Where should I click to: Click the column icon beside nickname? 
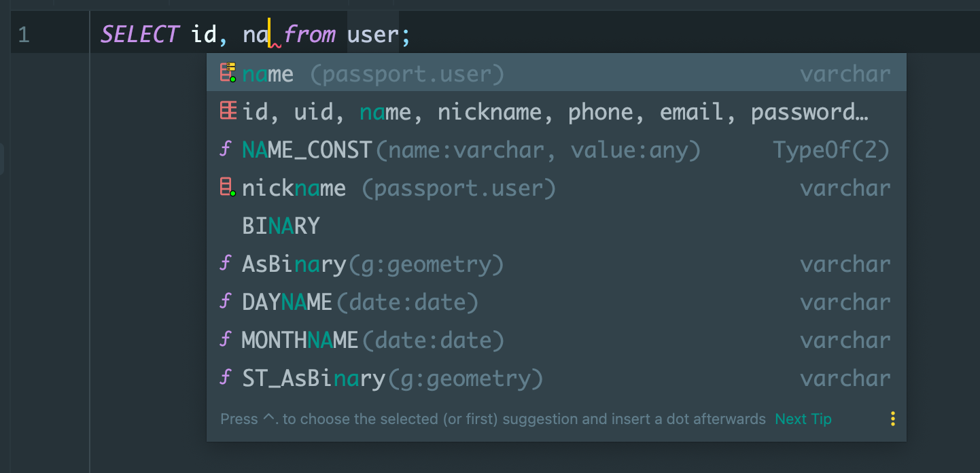click(228, 187)
